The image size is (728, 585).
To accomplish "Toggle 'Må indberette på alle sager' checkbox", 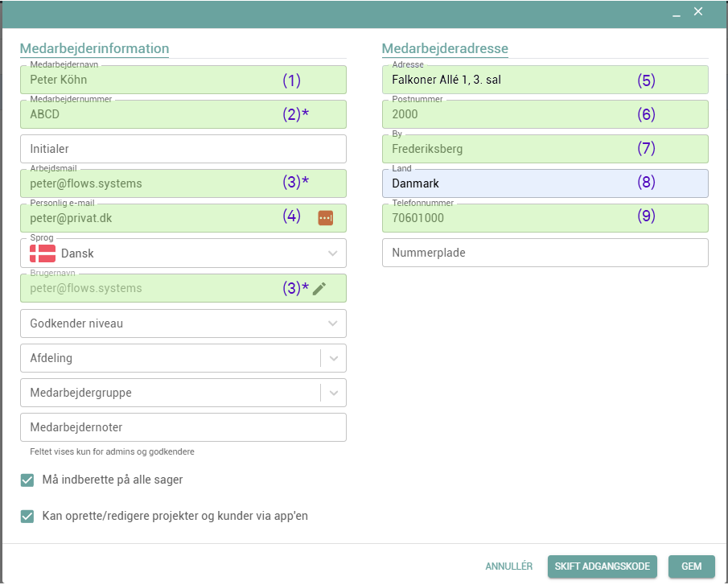I will (27, 480).
